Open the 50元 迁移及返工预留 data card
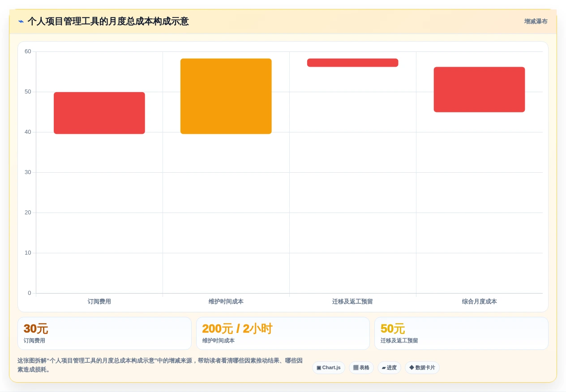 pyautogui.click(x=461, y=333)
